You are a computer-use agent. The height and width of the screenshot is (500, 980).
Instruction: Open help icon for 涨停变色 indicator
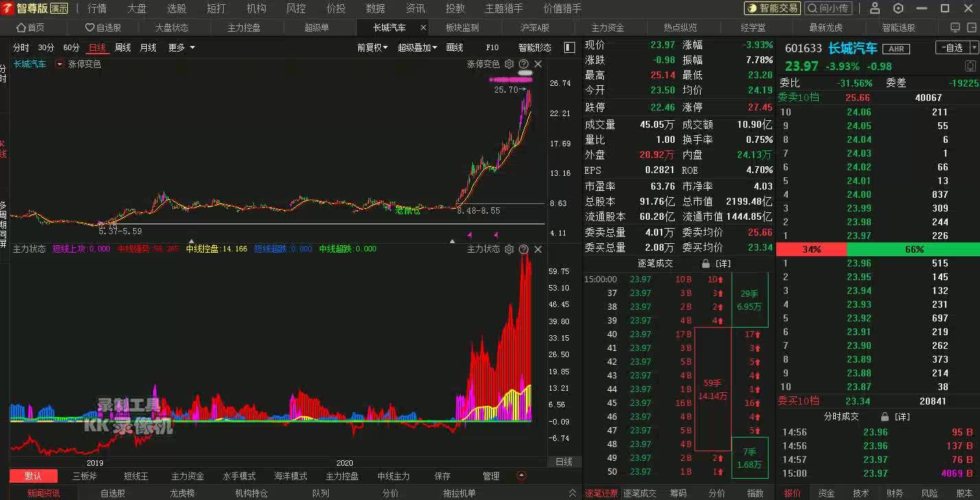(x=524, y=64)
